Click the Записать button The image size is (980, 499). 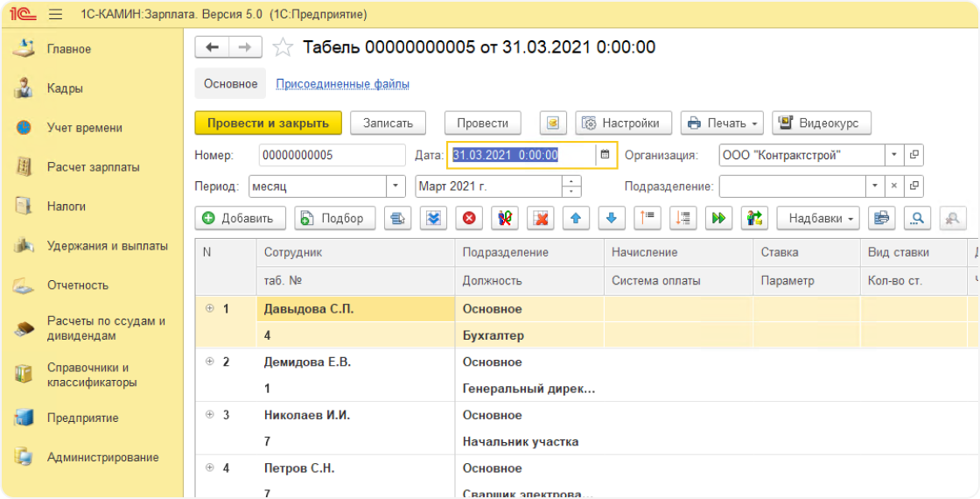coord(388,123)
